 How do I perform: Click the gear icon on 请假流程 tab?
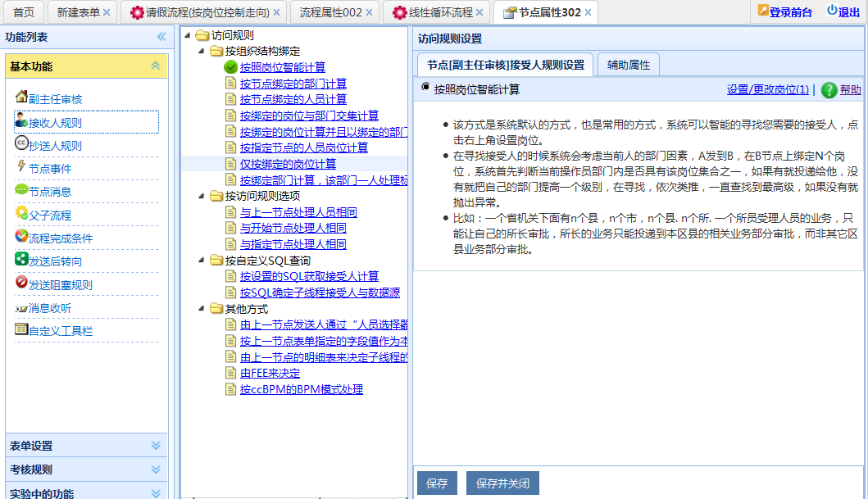pos(137,12)
